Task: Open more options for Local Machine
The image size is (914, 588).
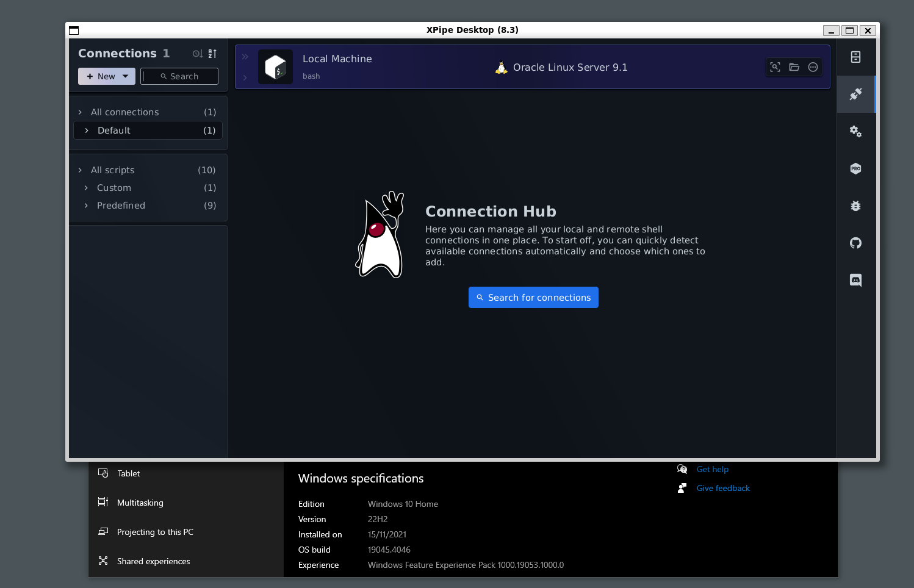Action: click(813, 67)
